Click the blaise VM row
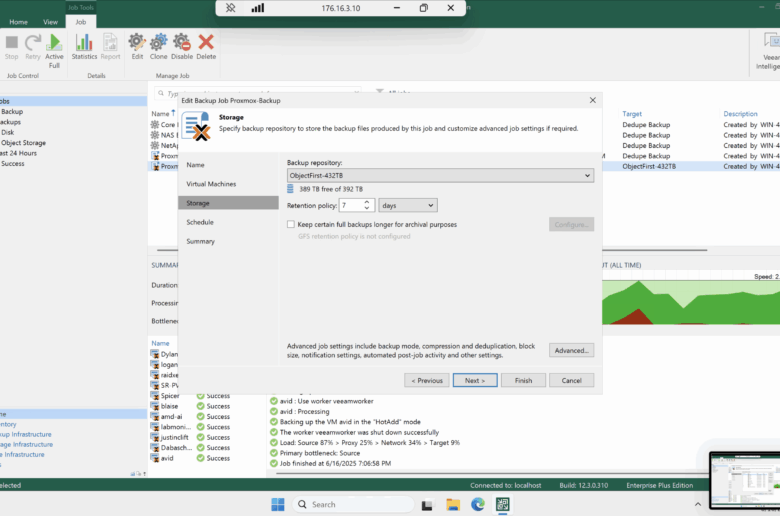 coord(191,406)
